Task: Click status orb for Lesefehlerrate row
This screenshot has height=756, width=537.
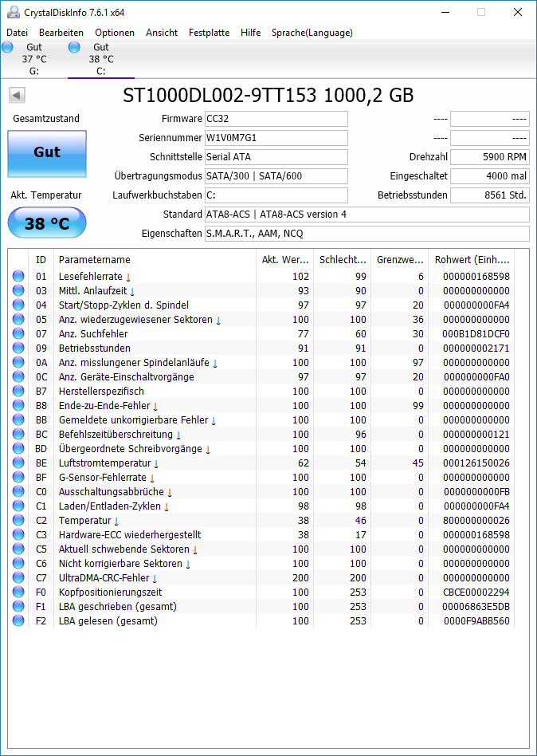Action: pos(18,276)
